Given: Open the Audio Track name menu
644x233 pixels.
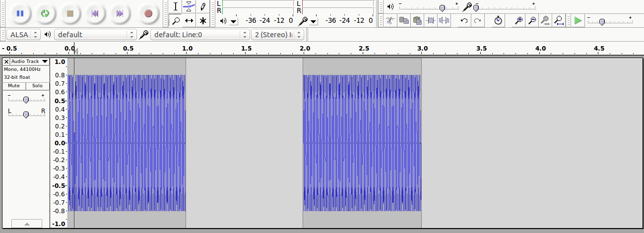Looking at the screenshot, I should click(x=30, y=61).
